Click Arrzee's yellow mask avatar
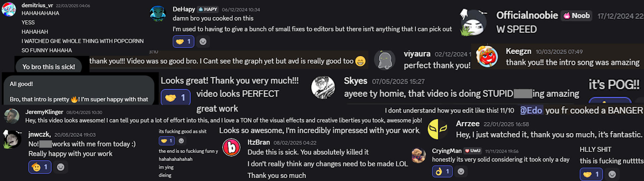This screenshot has height=181, width=644. coord(438,129)
